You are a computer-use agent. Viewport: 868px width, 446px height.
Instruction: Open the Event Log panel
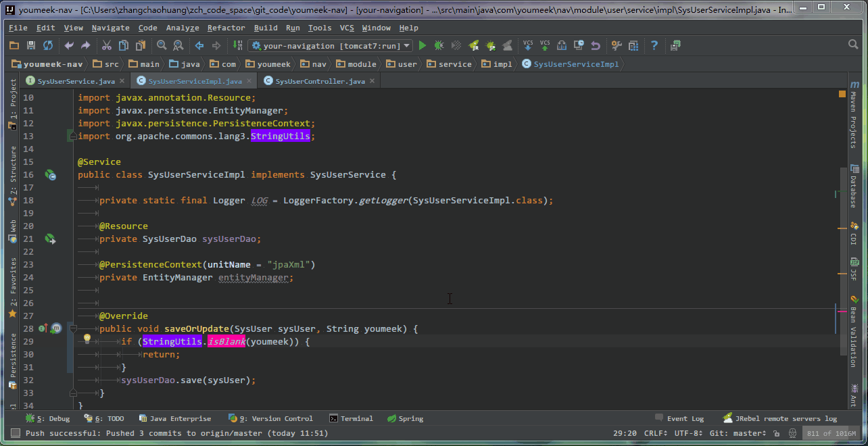(x=679, y=418)
